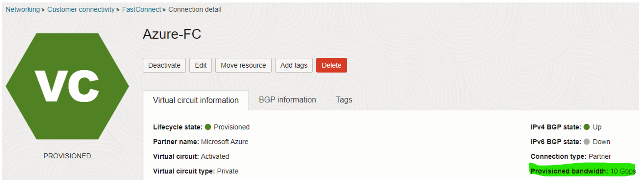The image size is (644, 185).
Task: Click the Lifecycle state green status dot
Action: click(x=208, y=127)
